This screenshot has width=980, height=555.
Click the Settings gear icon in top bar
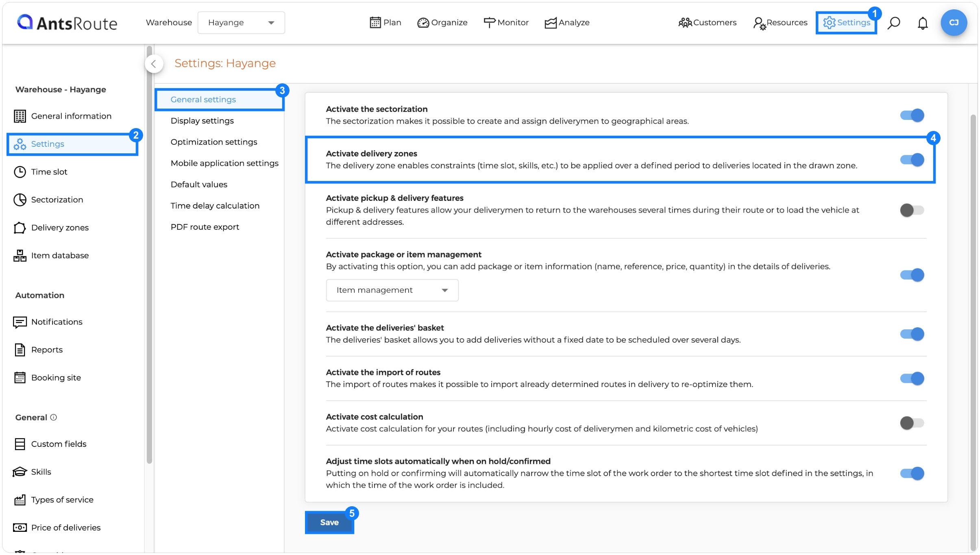tap(829, 22)
